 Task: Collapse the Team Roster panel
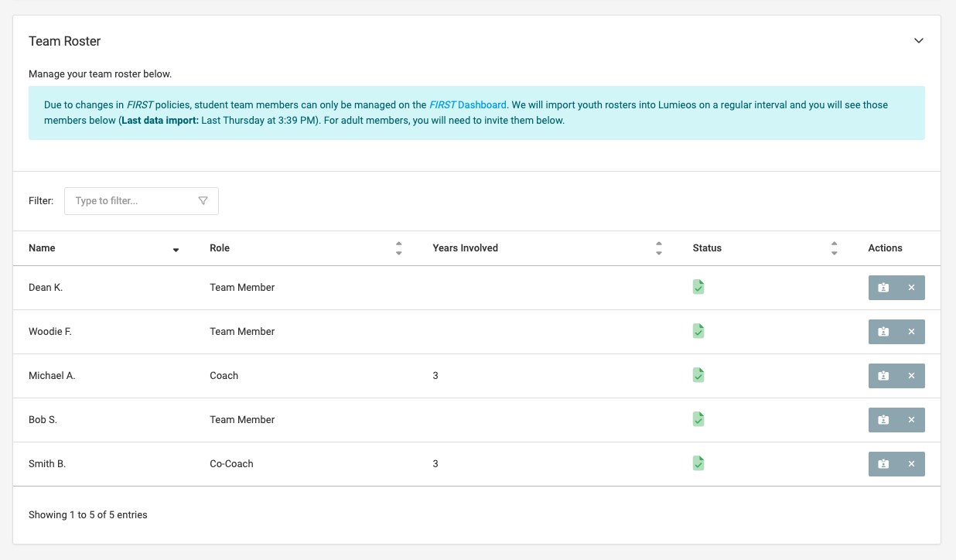[919, 41]
